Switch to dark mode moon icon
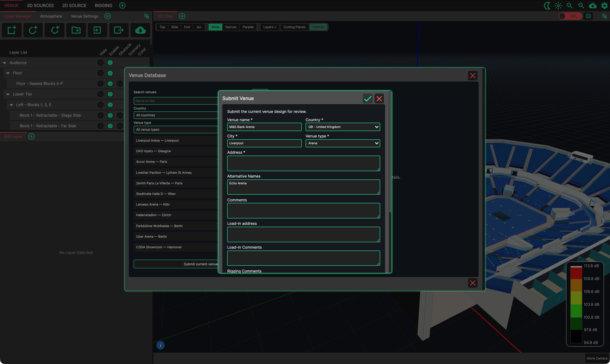 (x=547, y=5)
